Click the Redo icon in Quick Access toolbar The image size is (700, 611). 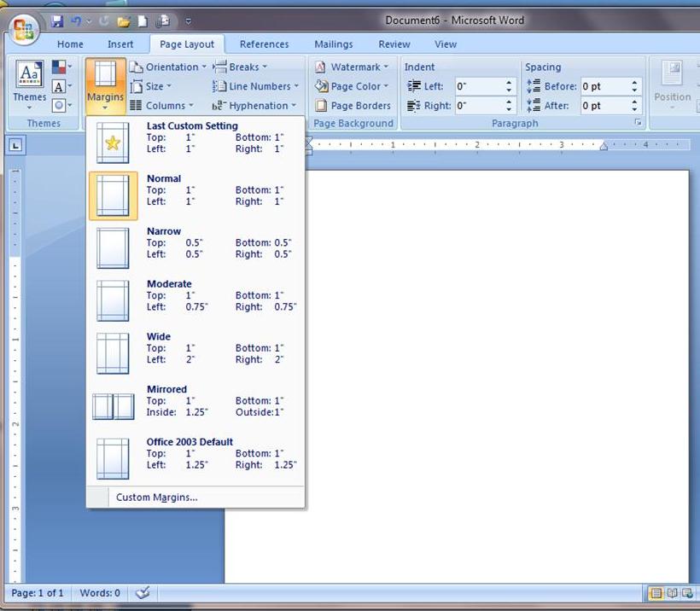(x=104, y=21)
